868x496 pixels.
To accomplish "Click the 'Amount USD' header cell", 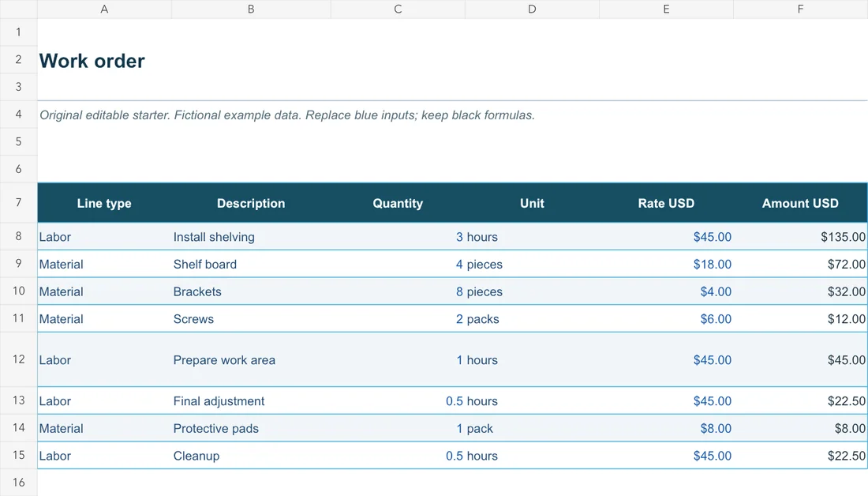I will 800,203.
